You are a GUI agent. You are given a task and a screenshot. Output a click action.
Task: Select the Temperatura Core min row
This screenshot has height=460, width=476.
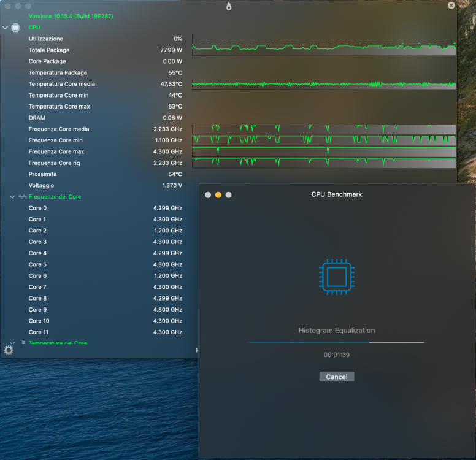click(x=106, y=95)
